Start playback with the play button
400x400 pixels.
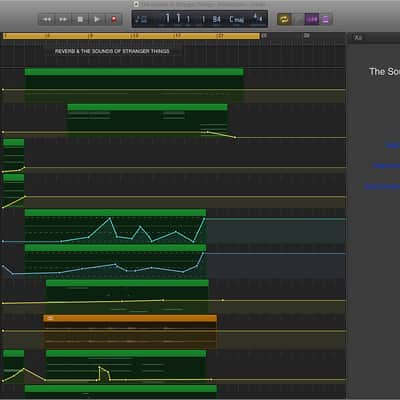[97, 19]
